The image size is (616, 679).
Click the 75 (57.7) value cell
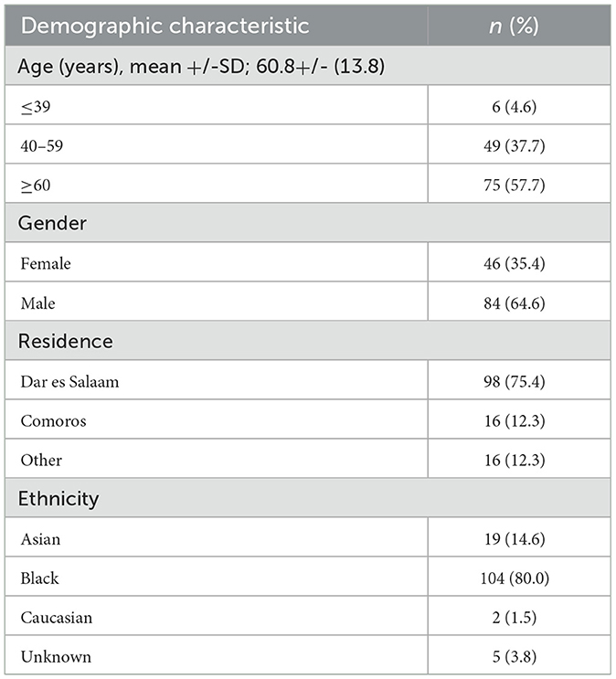pos(515,185)
